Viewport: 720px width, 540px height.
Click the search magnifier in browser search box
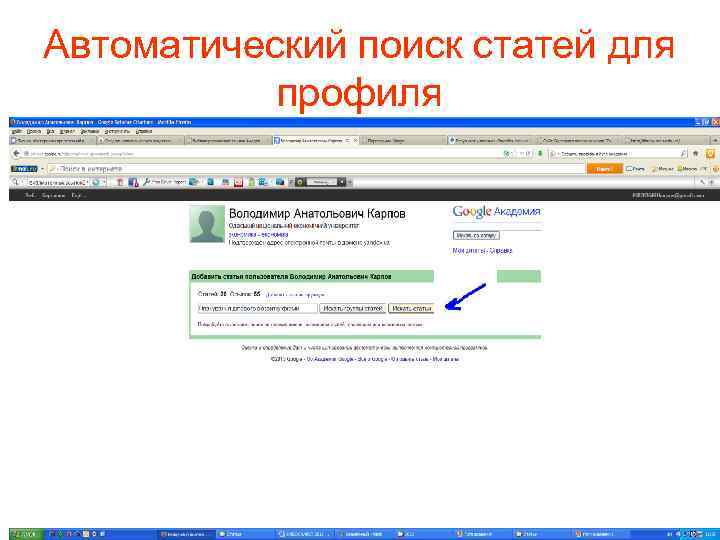tap(683, 153)
